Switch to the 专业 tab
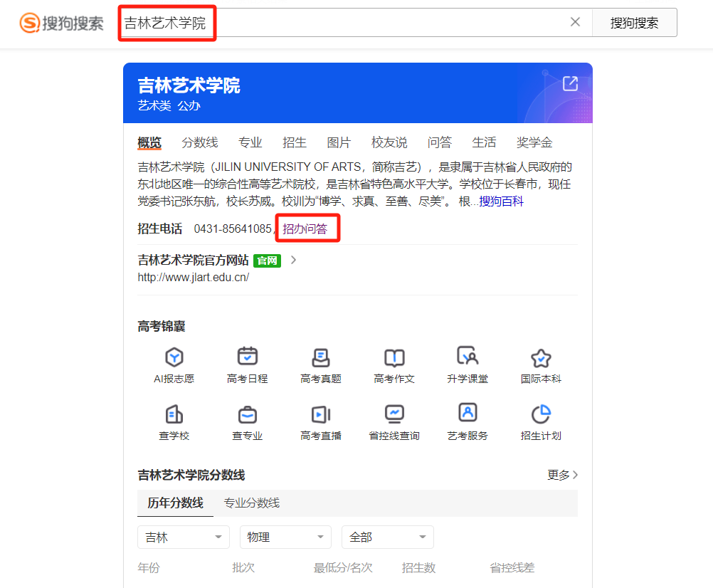 [x=250, y=143]
